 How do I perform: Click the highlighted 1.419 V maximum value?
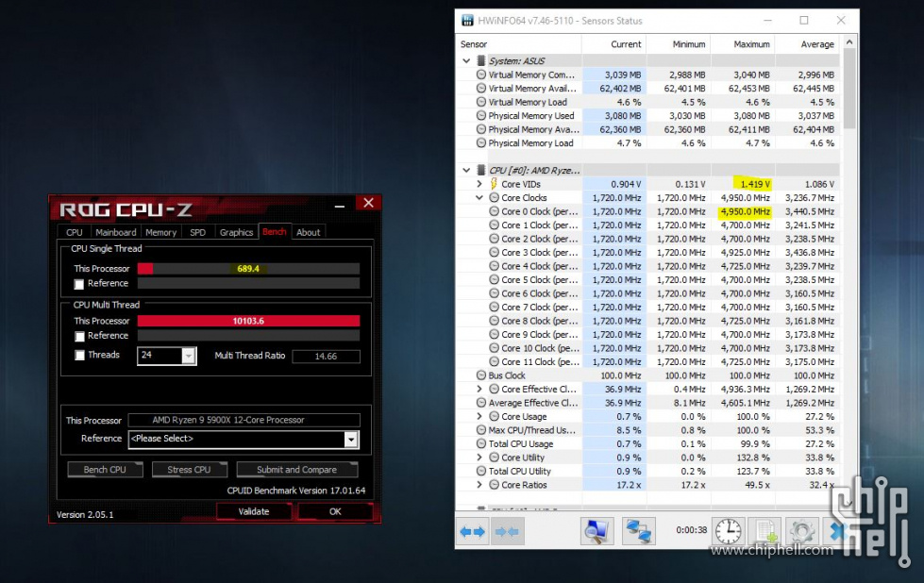(754, 184)
